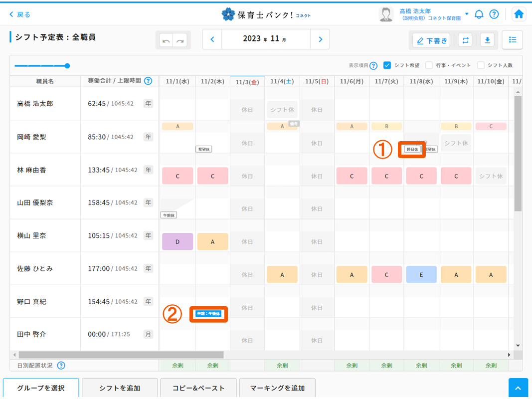Viewport: 532px width, 399px height.
Task: Check the シフト人数 display option
Action: pyautogui.click(x=481, y=65)
